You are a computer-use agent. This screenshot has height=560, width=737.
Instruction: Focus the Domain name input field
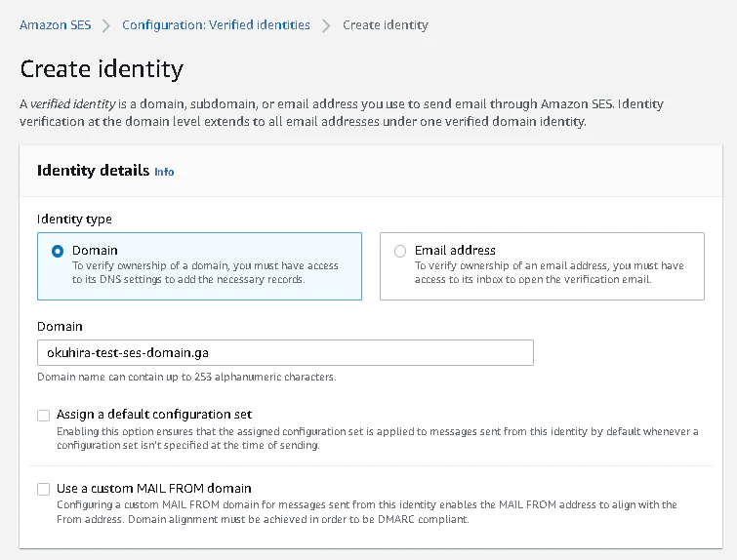coord(285,352)
